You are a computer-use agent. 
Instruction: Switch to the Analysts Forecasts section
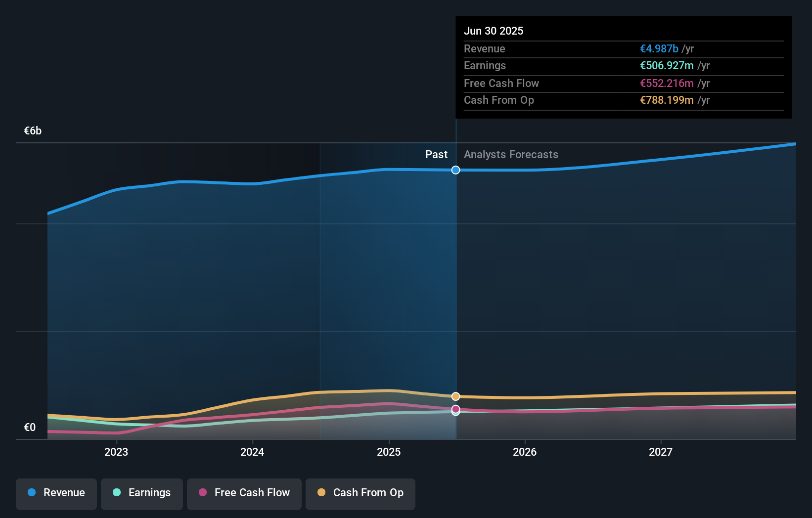tap(511, 154)
